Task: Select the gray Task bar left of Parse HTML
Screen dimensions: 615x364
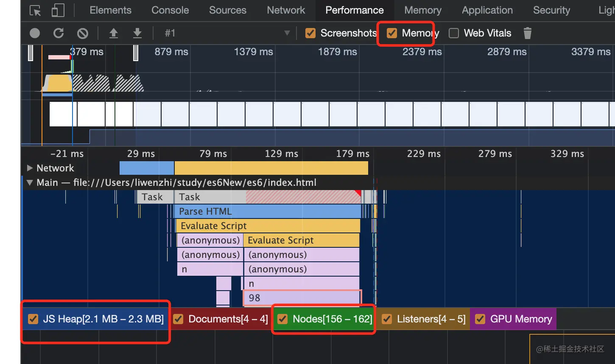Action: click(155, 197)
